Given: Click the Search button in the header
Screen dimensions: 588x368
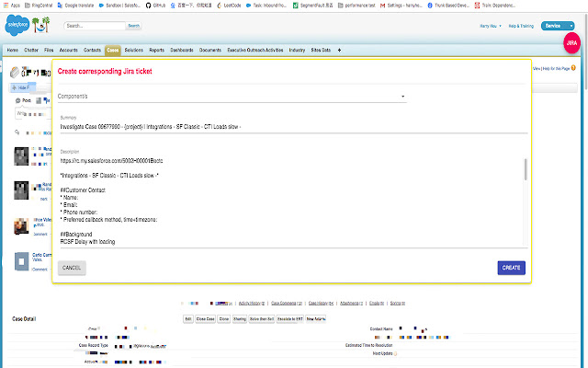Looking at the screenshot, I should 134,26.
